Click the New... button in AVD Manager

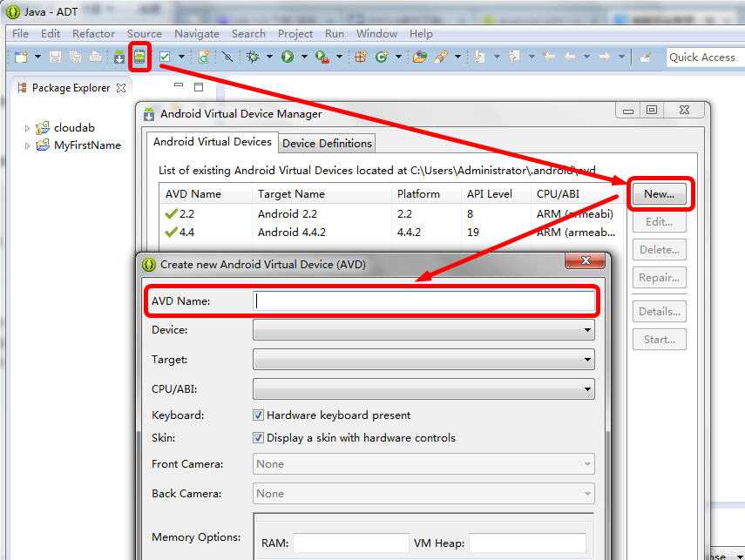(x=659, y=194)
